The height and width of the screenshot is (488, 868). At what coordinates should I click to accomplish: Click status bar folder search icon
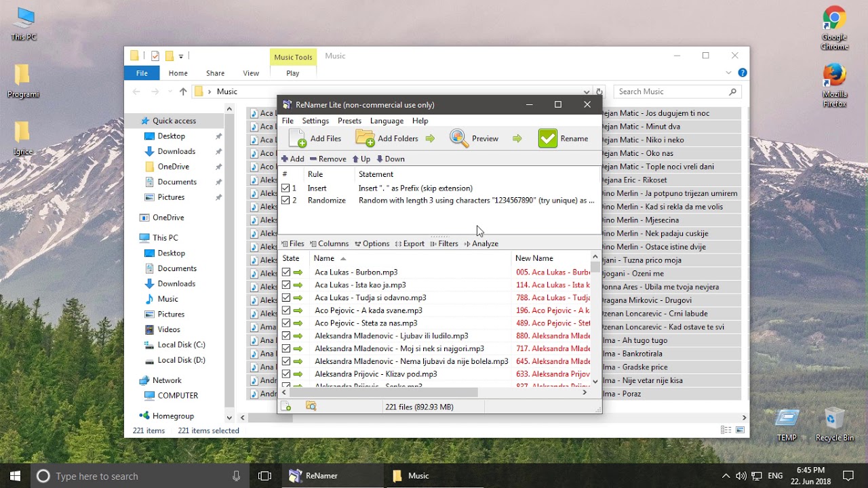tap(311, 406)
